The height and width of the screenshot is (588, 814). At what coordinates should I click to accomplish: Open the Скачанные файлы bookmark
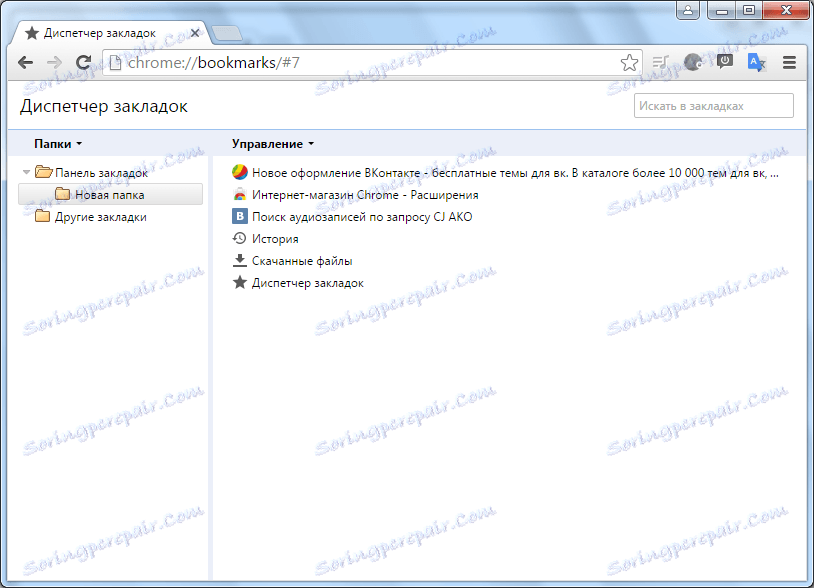coord(302,261)
